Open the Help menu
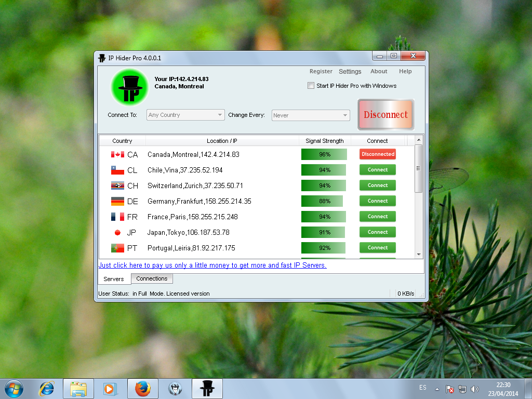 point(405,71)
